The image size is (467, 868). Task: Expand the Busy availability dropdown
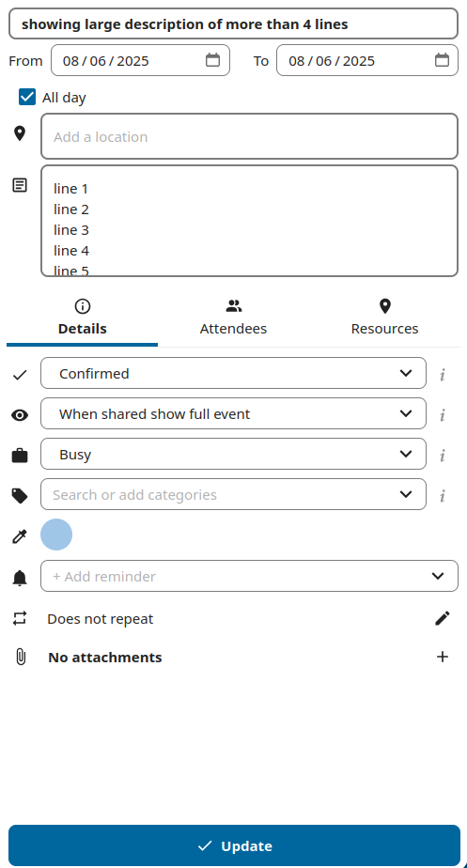click(x=233, y=454)
